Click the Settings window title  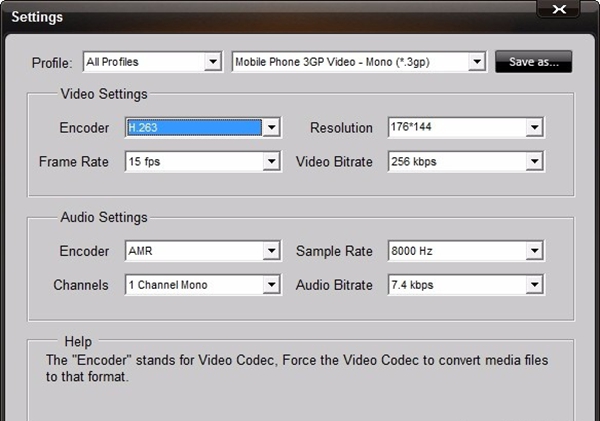(37, 17)
